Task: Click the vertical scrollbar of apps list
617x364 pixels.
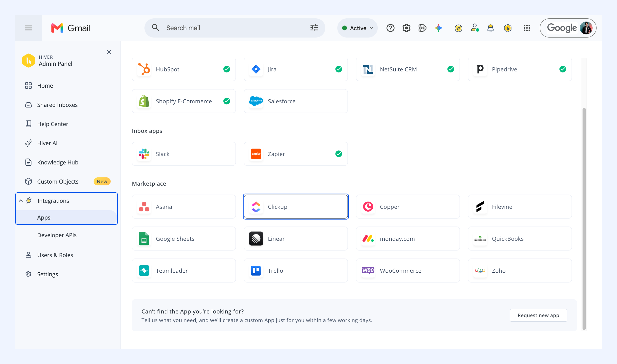Action: pos(584,219)
